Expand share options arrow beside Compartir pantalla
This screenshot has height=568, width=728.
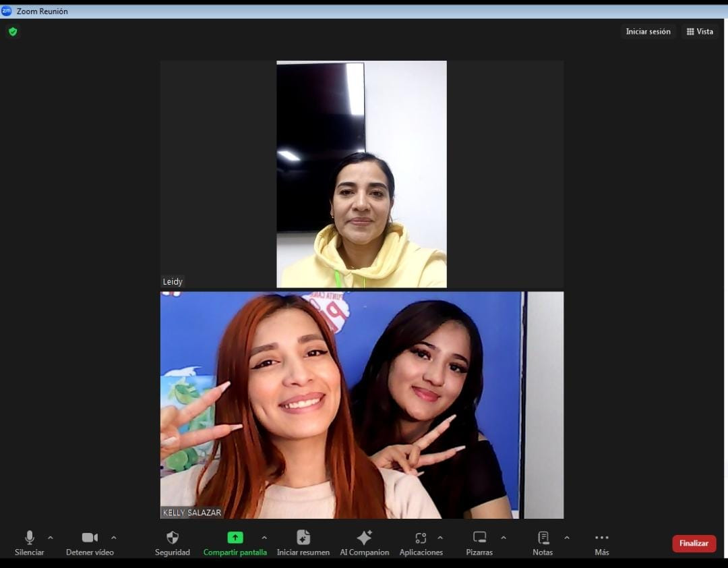pyautogui.click(x=264, y=538)
